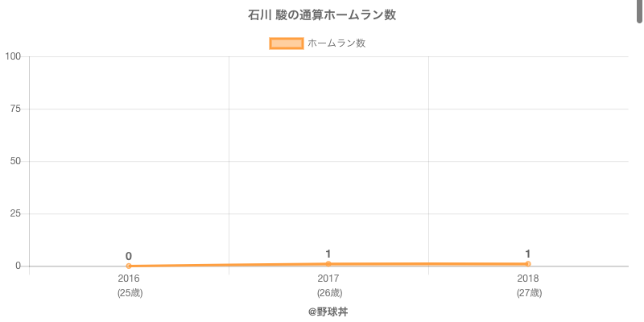
Task: Click the 2016 data point on the line
Action: [129, 266]
